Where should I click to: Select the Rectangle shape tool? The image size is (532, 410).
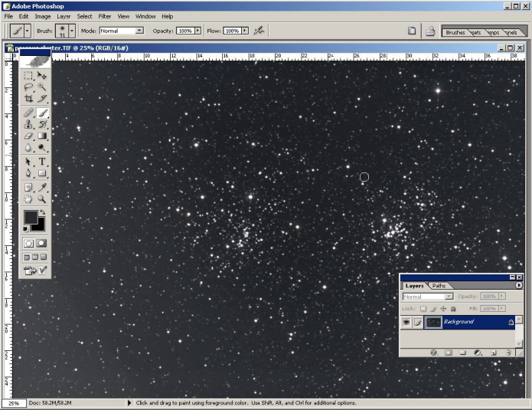[42, 173]
